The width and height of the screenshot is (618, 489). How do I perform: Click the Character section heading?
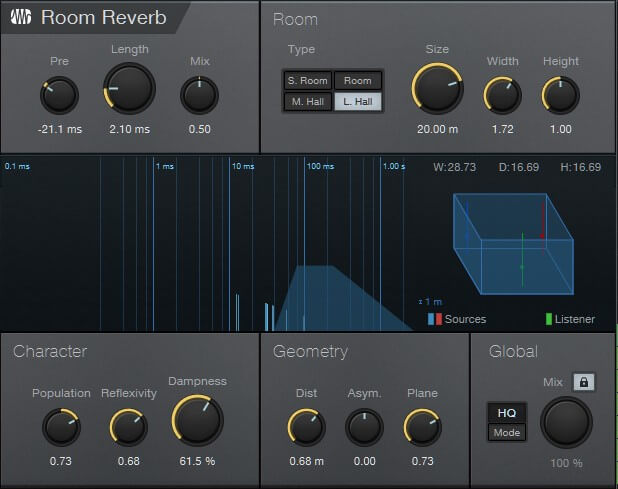[x=50, y=351]
